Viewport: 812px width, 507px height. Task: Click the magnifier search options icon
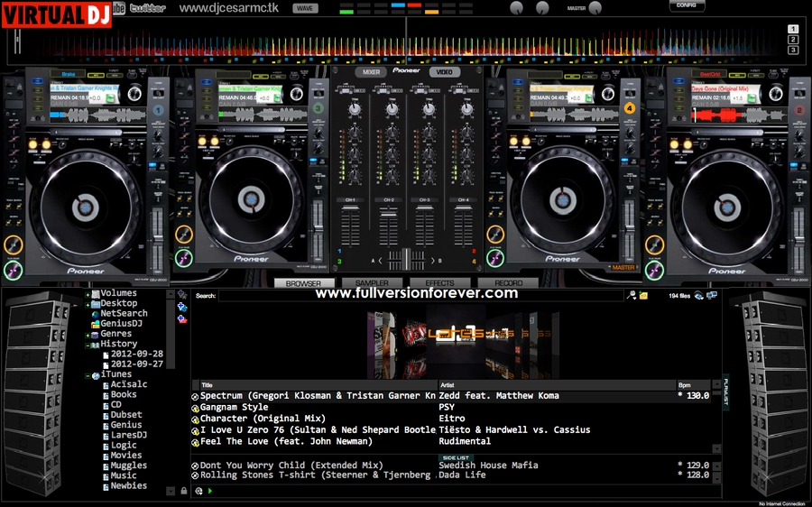tap(632, 295)
